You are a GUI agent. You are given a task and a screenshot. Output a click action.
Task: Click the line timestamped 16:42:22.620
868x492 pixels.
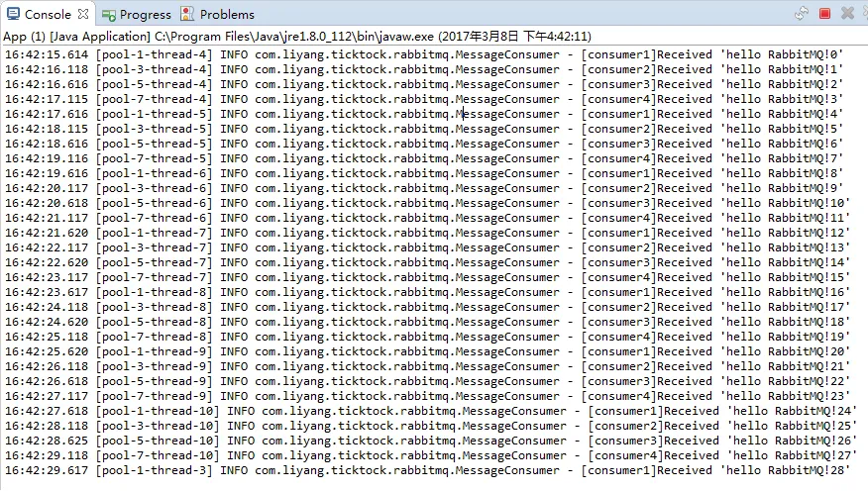(x=427, y=262)
